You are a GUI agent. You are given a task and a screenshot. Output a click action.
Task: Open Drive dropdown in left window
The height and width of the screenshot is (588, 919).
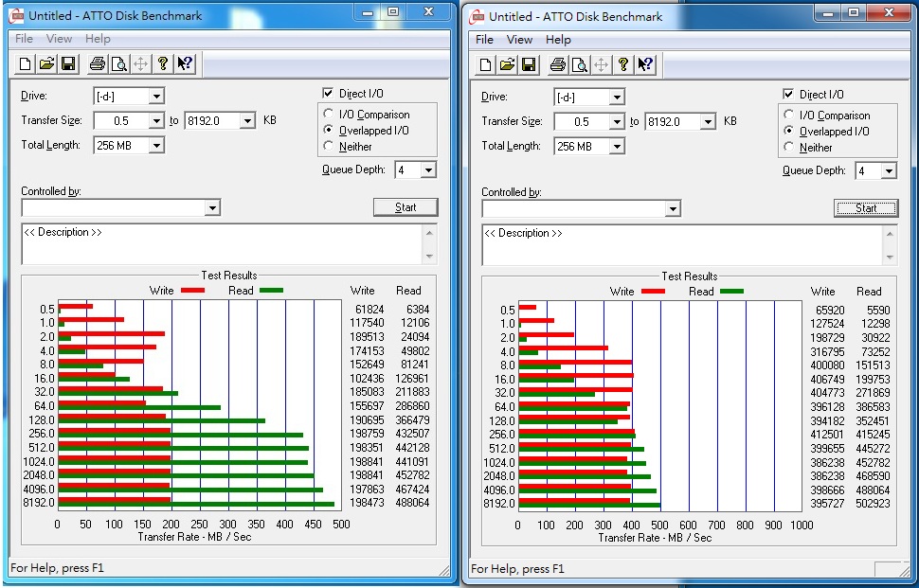156,96
